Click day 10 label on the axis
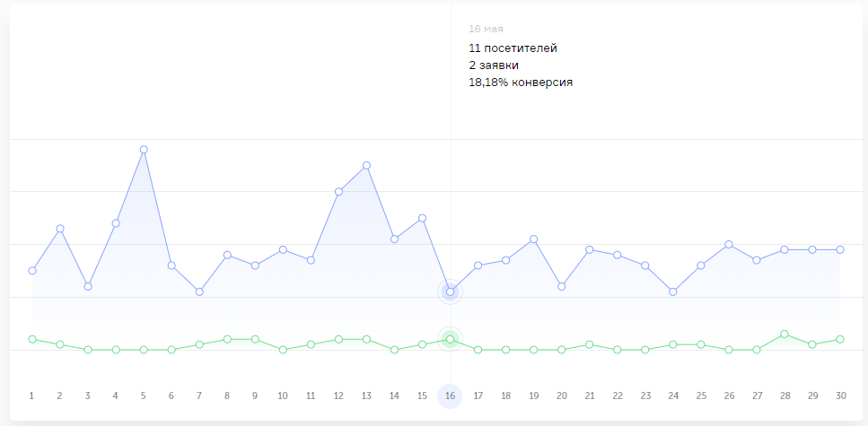The width and height of the screenshot is (868, 426). coord(283,396)
